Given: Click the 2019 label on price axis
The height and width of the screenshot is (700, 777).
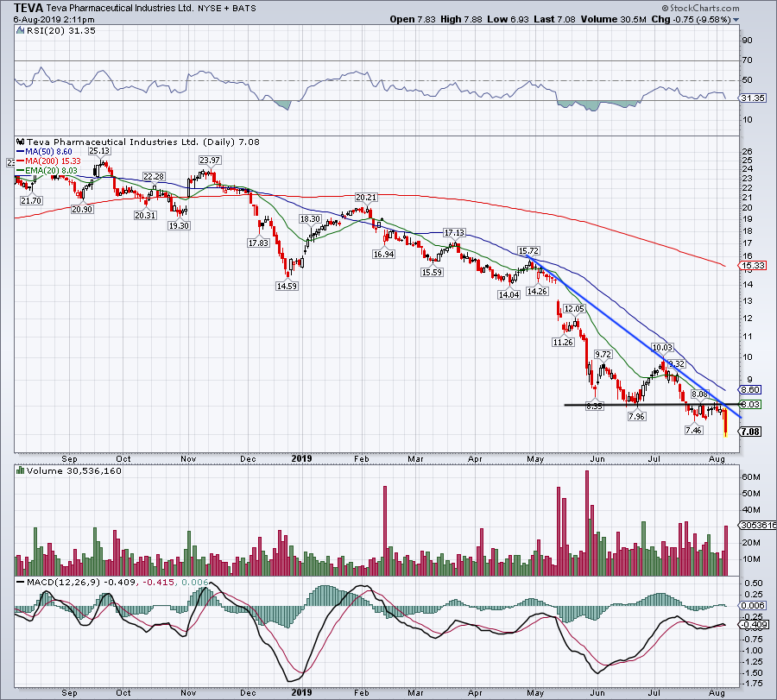Looking at the screenshot, I should pos(301,458).
